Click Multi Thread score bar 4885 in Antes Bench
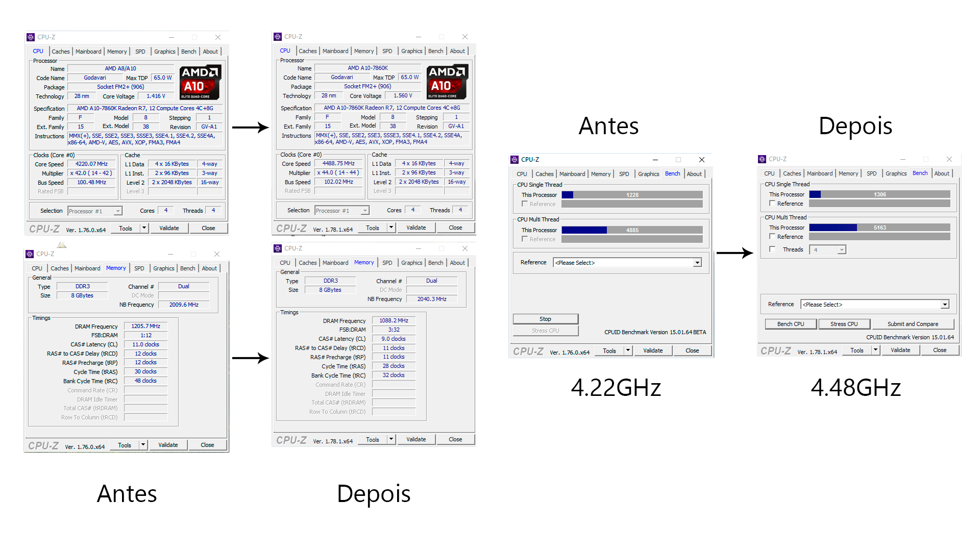 click(x=632, y=230)
